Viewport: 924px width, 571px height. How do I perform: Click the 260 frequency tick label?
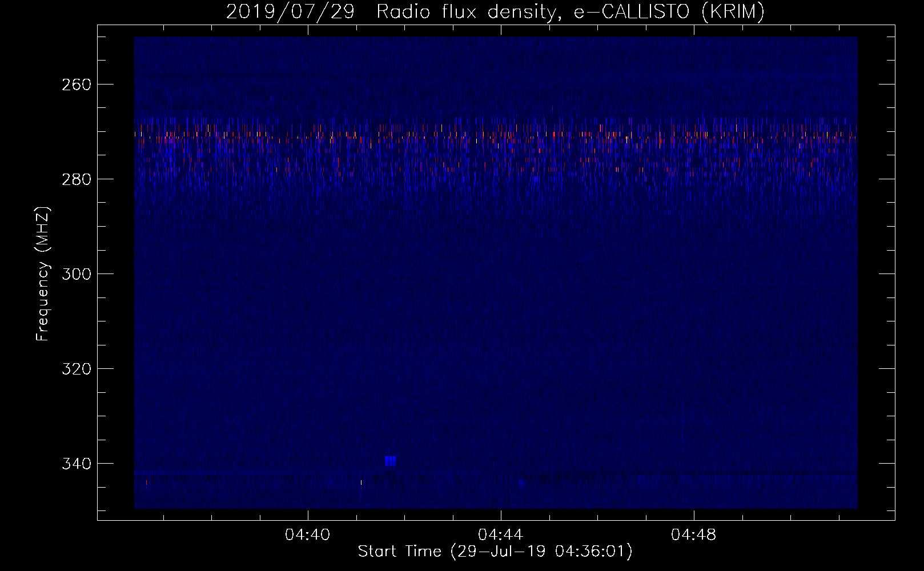(x=77, y=85)
